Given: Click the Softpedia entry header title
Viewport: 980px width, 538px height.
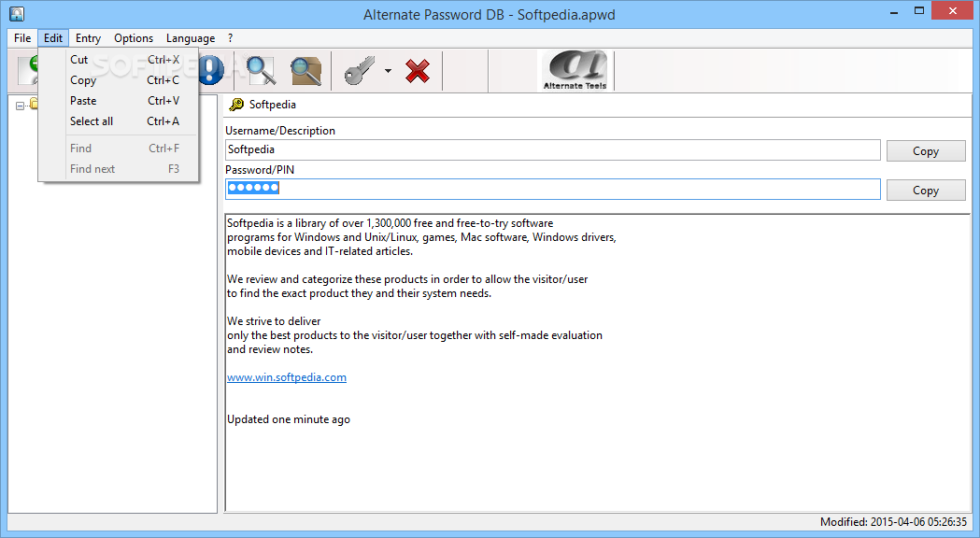Looking at the screenshot, I should [x=273, y=105].
